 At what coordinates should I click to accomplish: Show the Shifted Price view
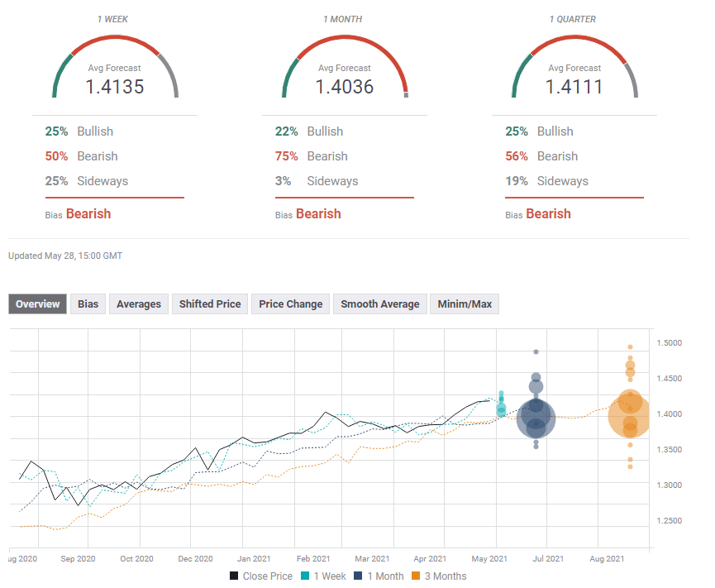tap(210, 304)
